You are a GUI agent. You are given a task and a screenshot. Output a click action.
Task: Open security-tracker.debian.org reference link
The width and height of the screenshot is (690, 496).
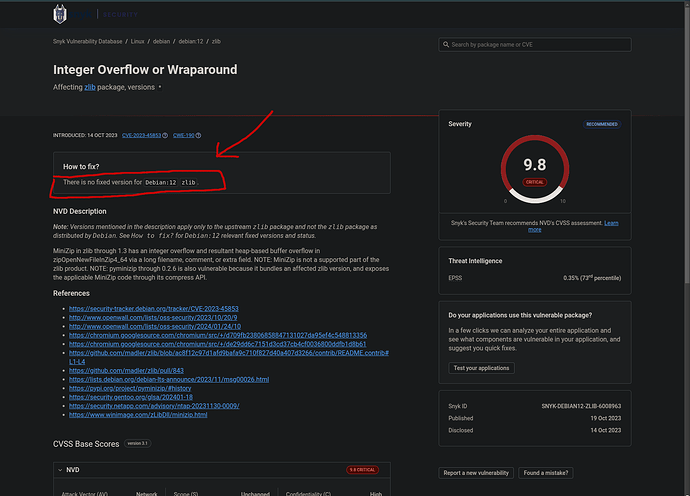coord(154,309)
